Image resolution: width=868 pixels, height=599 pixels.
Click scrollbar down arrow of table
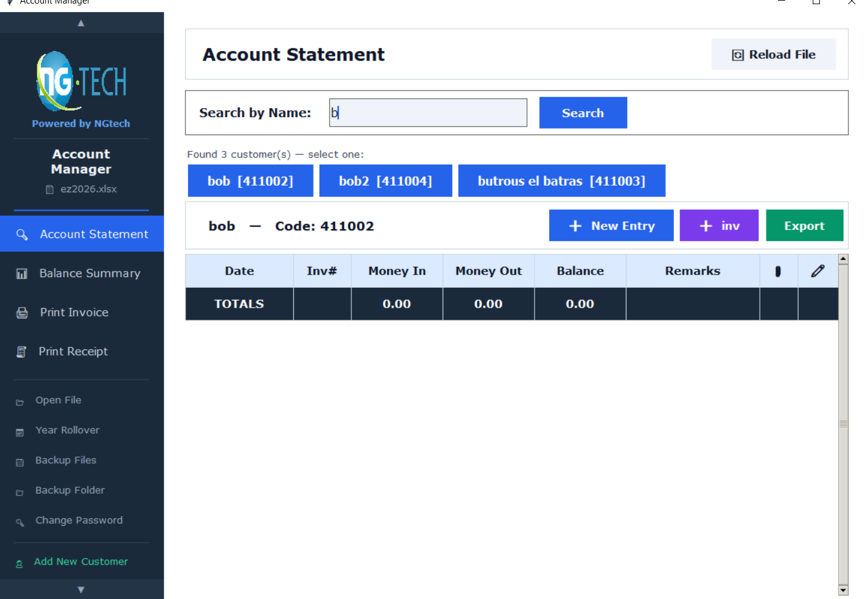pyautogui.click(x=843, y=590)
